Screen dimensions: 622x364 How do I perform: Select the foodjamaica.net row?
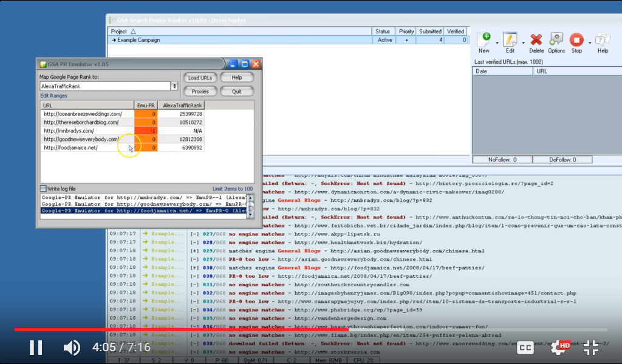point(122,147)
